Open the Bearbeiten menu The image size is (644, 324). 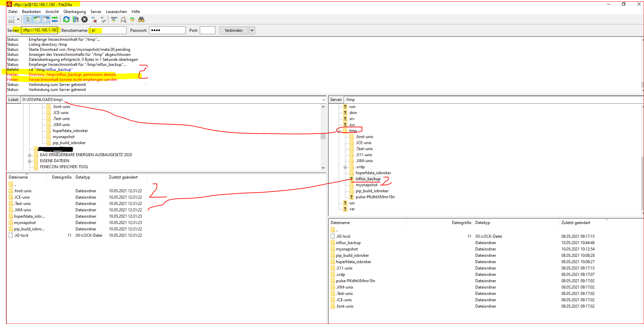click(31, 12)
